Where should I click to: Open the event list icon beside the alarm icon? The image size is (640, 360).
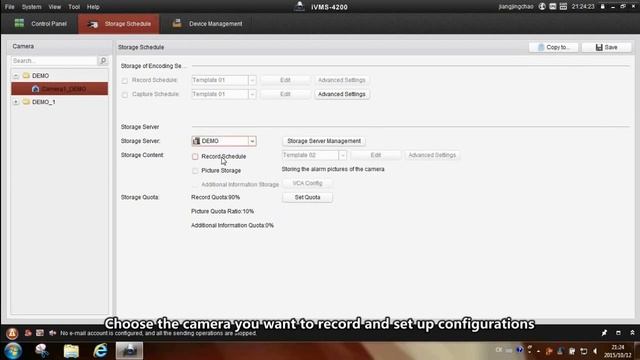[40, 333]
